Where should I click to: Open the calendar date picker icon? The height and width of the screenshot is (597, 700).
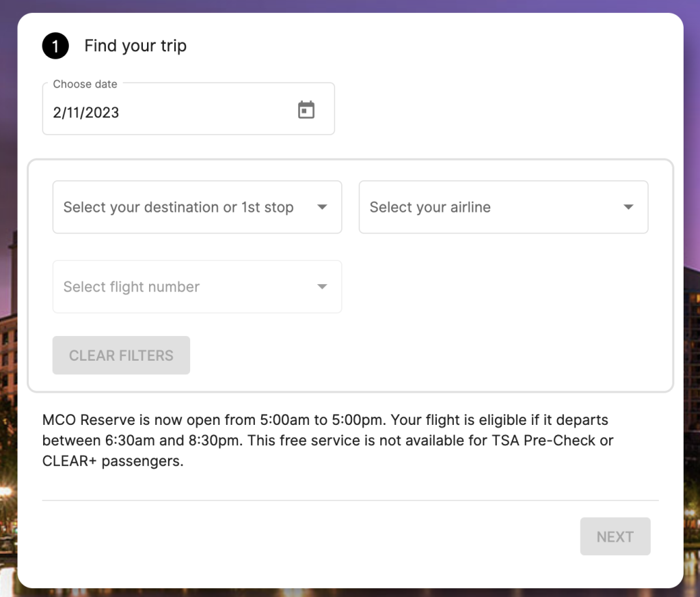[306, 110]
